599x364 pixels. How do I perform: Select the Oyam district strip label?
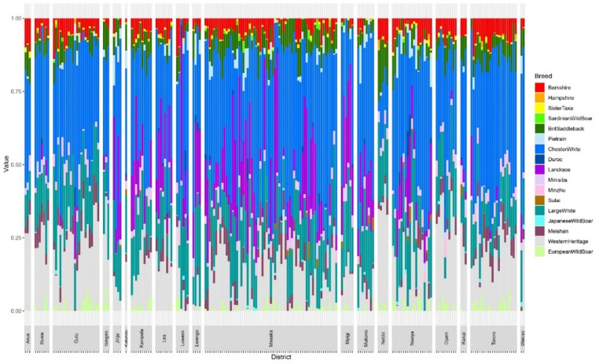click(x=446, y=338)
